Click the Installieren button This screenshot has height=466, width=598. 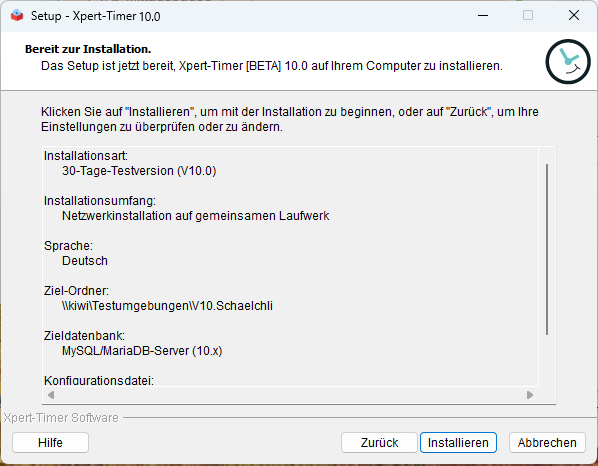coord(458,442)
